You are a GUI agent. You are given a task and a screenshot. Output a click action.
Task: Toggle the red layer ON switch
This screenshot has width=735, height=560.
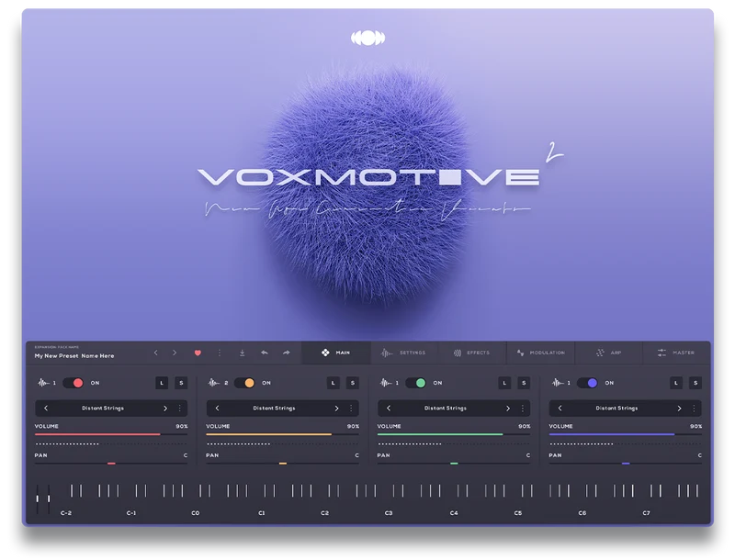pyautogui.click(x=73, y=383)
